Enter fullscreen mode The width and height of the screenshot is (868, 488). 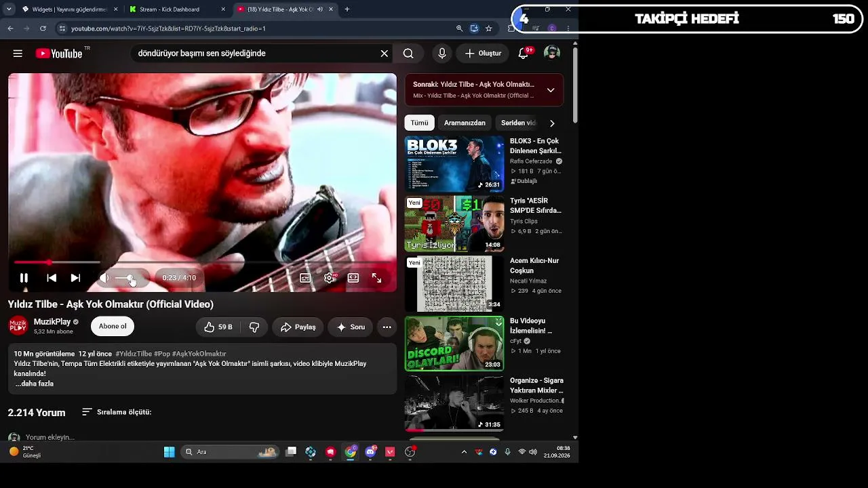(x=376, y=278)
